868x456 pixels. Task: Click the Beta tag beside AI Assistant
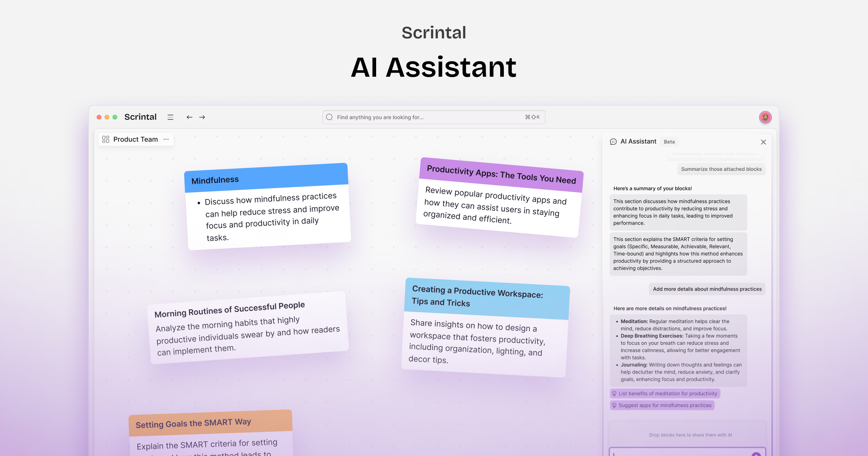(669, 142)
